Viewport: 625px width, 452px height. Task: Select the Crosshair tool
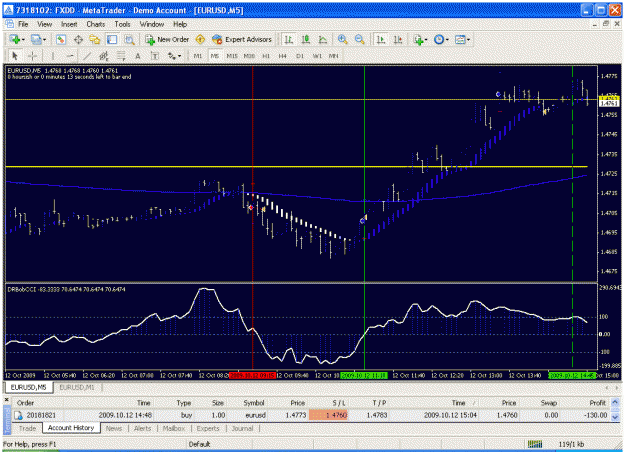pyautogui.click(x=33, y=56)
